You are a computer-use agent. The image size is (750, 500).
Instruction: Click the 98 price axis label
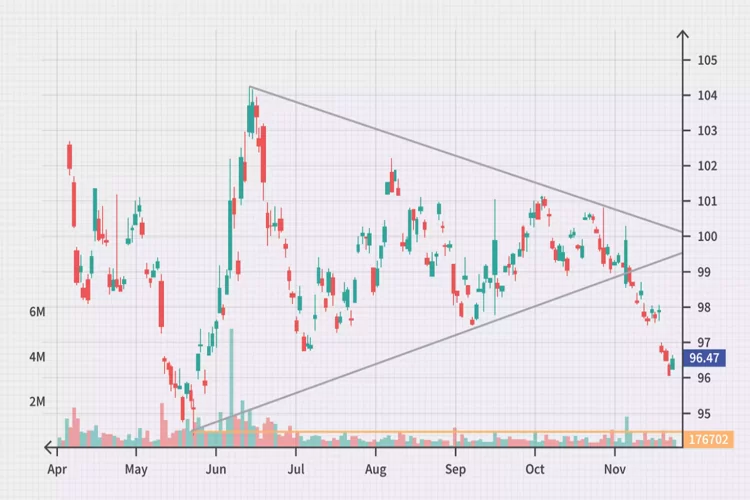click(704, 307)
